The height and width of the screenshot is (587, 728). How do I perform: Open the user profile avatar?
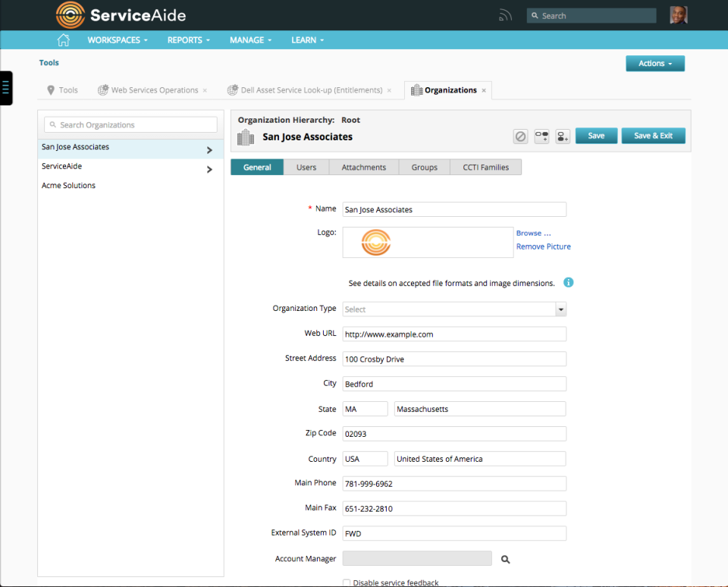pos(678,15)
